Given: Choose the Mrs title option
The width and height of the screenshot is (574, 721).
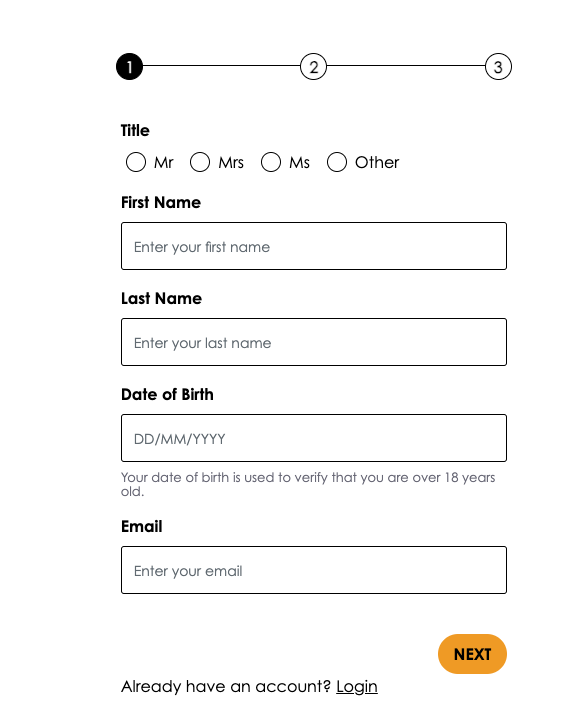Looking at the screenshot, I should click(x=200, y=162).
